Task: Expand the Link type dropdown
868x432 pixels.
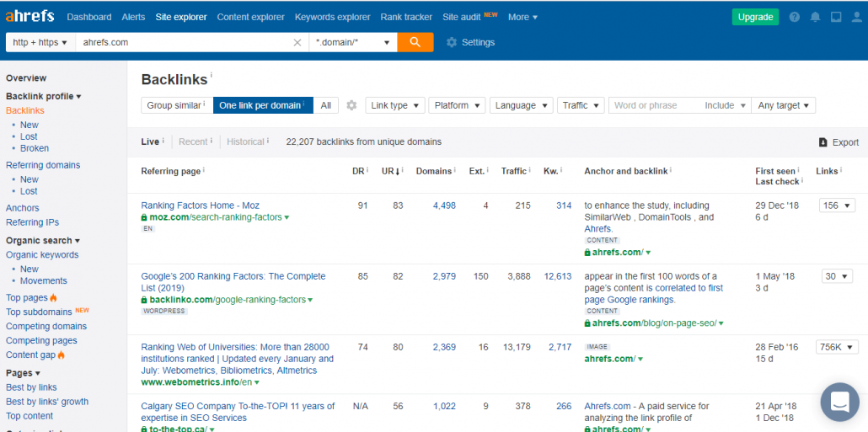Action: [x=394, y=105]
